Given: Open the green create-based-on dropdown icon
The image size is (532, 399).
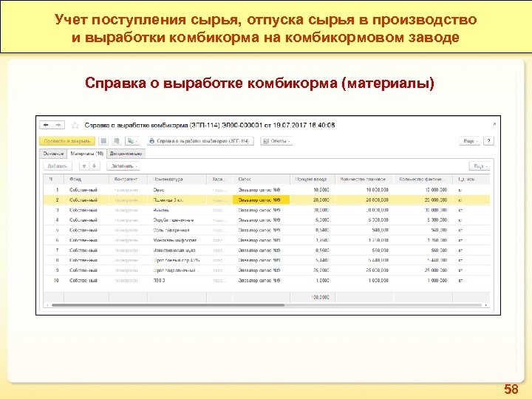Looking at the screenshot, I should click(132, 141).
